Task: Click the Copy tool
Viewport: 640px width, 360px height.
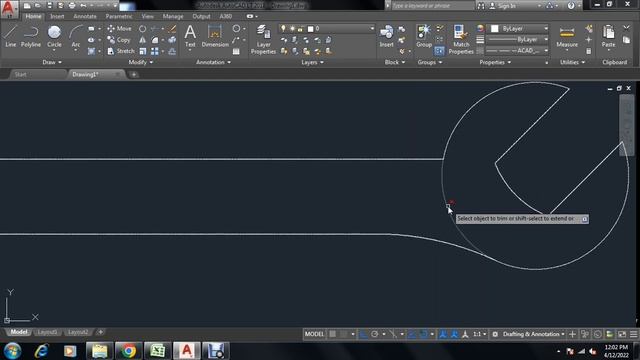Action: pos(118,40)
